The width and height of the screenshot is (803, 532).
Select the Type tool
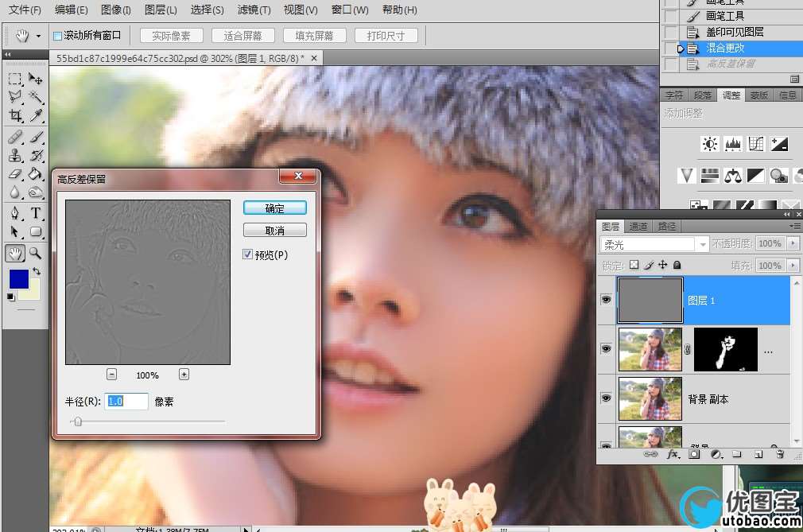click(35, 213)
